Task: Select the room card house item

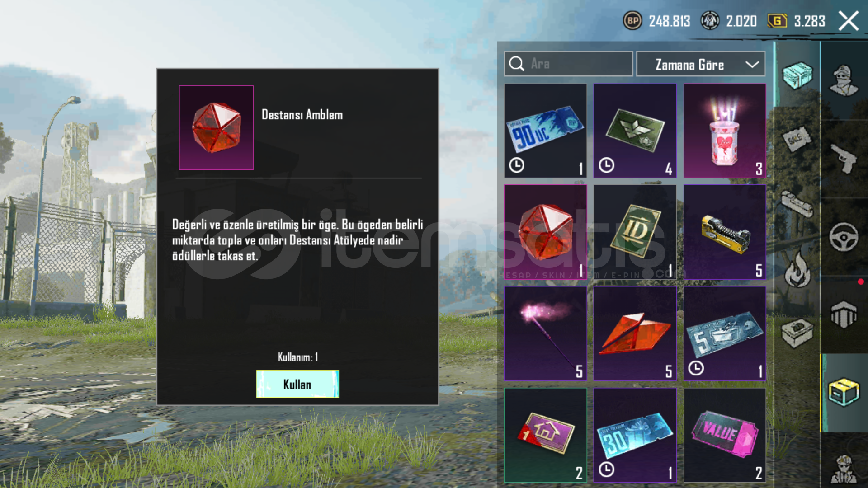Action: [545, 435]
